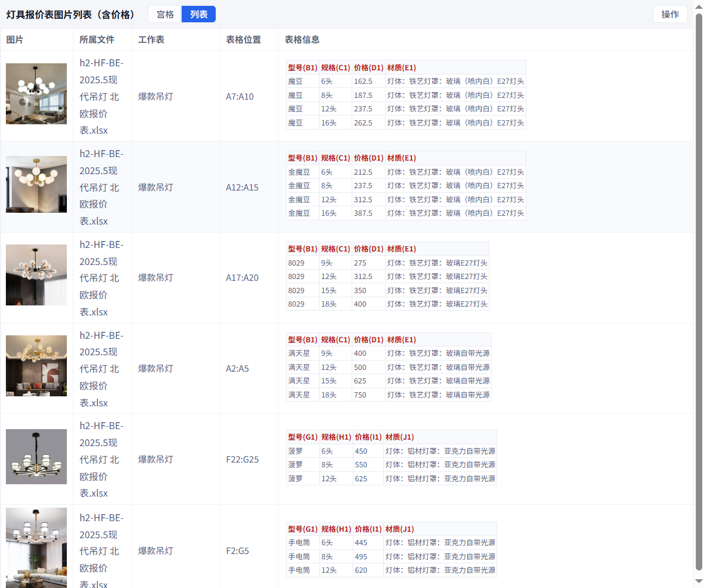Screen dimensions: 704x588
Task: Open the 8029 chandelier thumbnail image
Action: 36,275
